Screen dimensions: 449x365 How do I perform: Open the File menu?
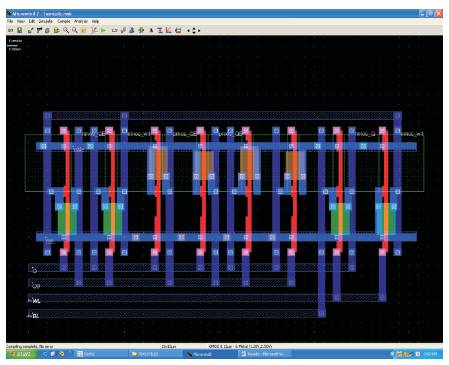[x=10, y=21]
